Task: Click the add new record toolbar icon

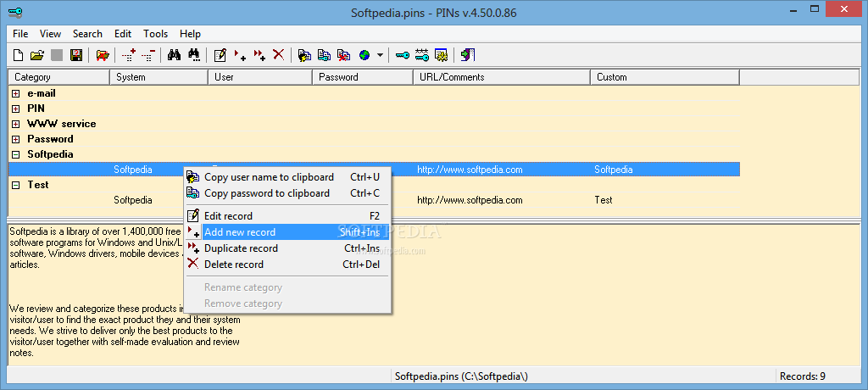Action: [240, 55]
